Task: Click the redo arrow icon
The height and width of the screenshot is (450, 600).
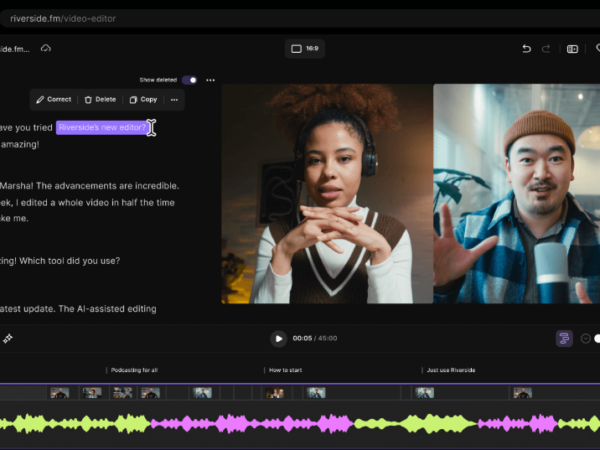Action: (546, 49)
